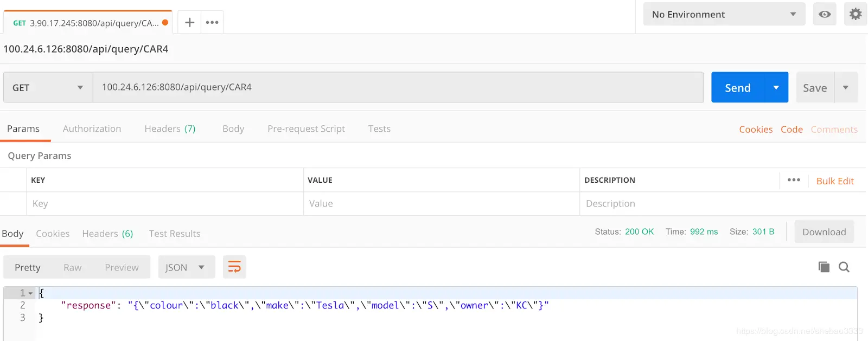Viewport: 868px width, 341px height.
Task: Select the Raw response view tab
Action: point(72,267)
